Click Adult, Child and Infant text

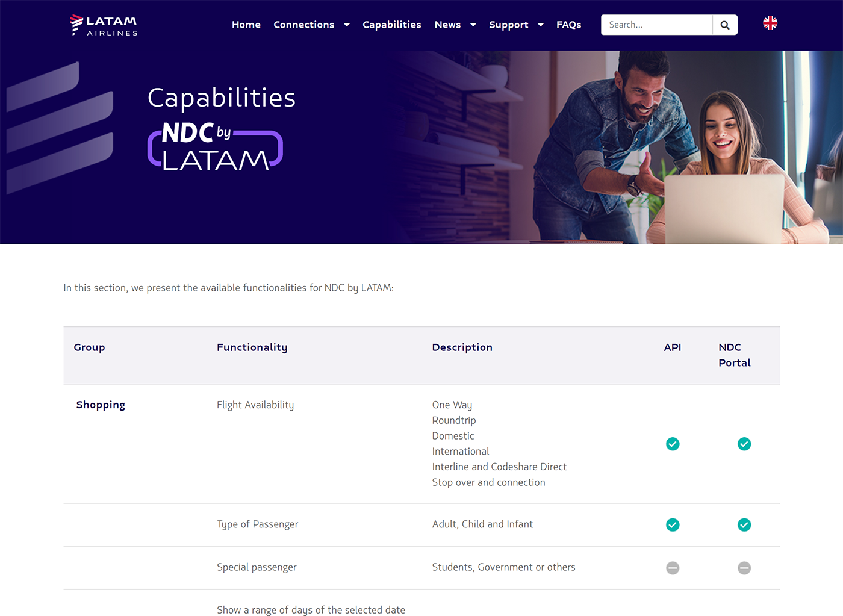click(482, 524)
